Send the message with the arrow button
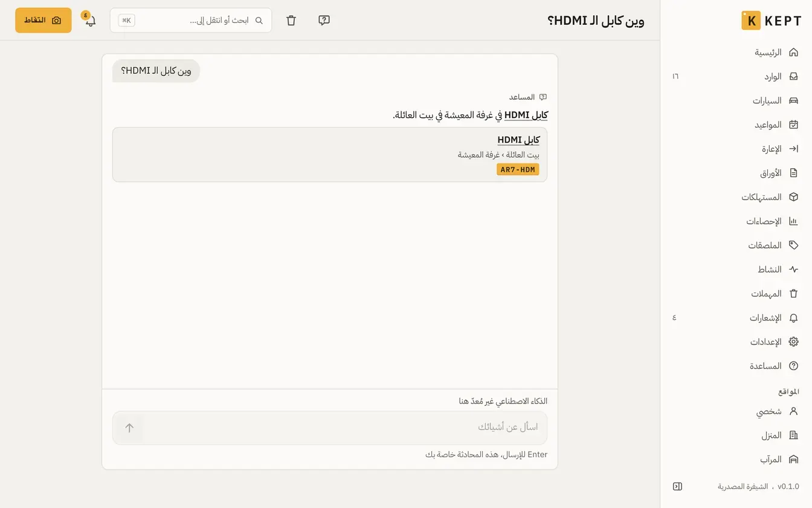This screenshot has height=508, width=812. click(x=129, y=428)
